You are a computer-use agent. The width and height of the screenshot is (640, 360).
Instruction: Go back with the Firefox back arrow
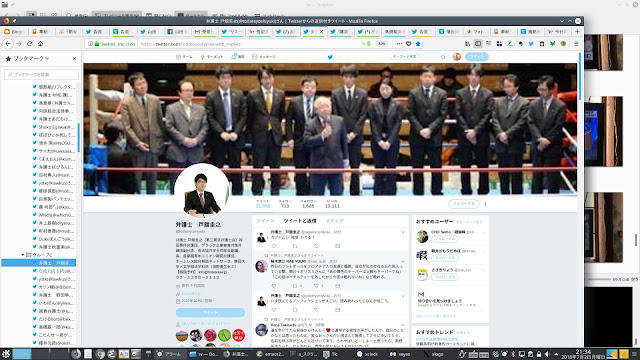coord(8,44)
